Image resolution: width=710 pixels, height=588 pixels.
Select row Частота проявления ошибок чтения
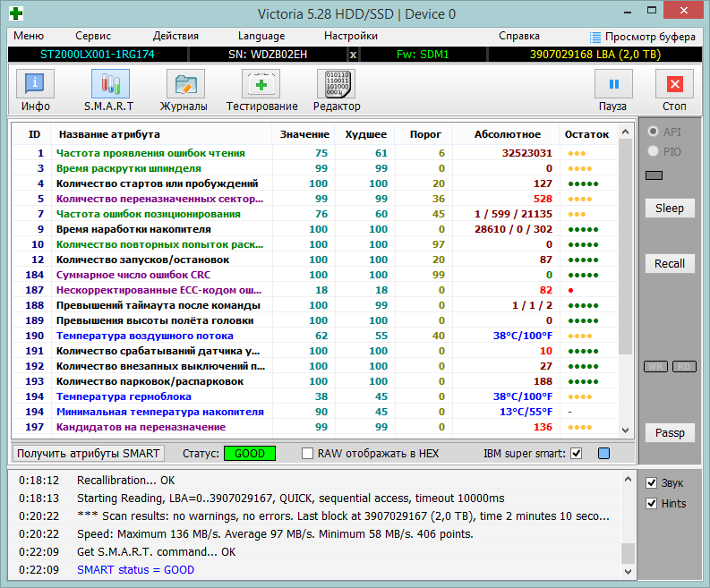[314, 153]
